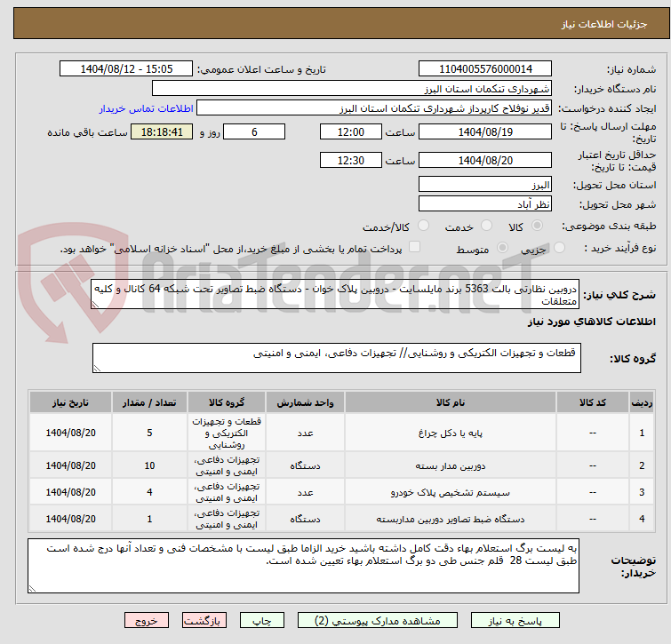The width and height of the screenshot is (671, 644).
Task: Click the remaining time field 18:18:41
Action: 162,131
